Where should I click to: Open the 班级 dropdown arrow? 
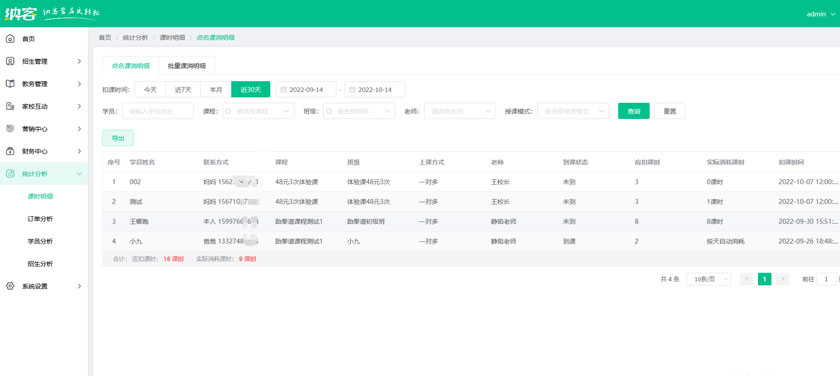click(387, 111)
